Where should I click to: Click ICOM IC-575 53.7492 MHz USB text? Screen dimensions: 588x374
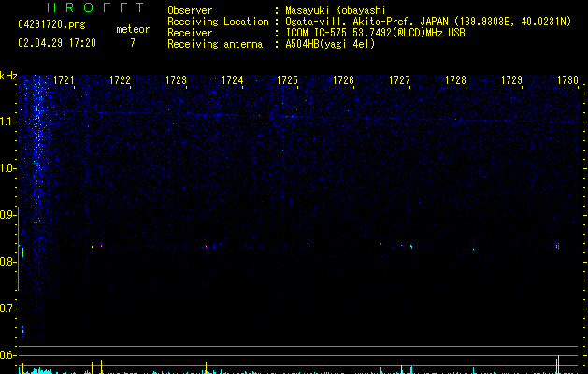click(x=375, y=33)
